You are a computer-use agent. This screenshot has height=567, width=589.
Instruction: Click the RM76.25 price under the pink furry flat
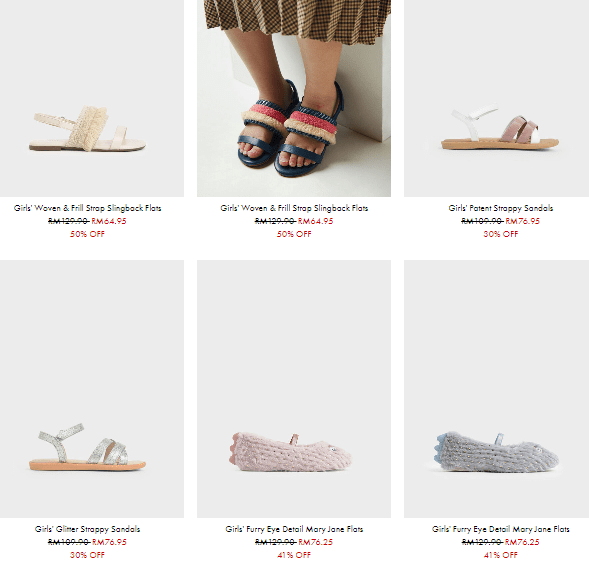click(316, 542)
